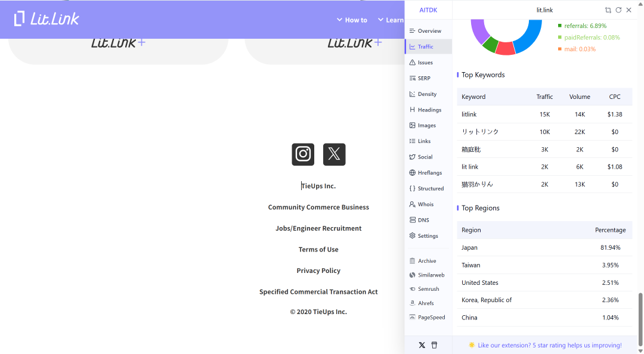Open the Instagram icon in the footer

[x=303, y=154]
